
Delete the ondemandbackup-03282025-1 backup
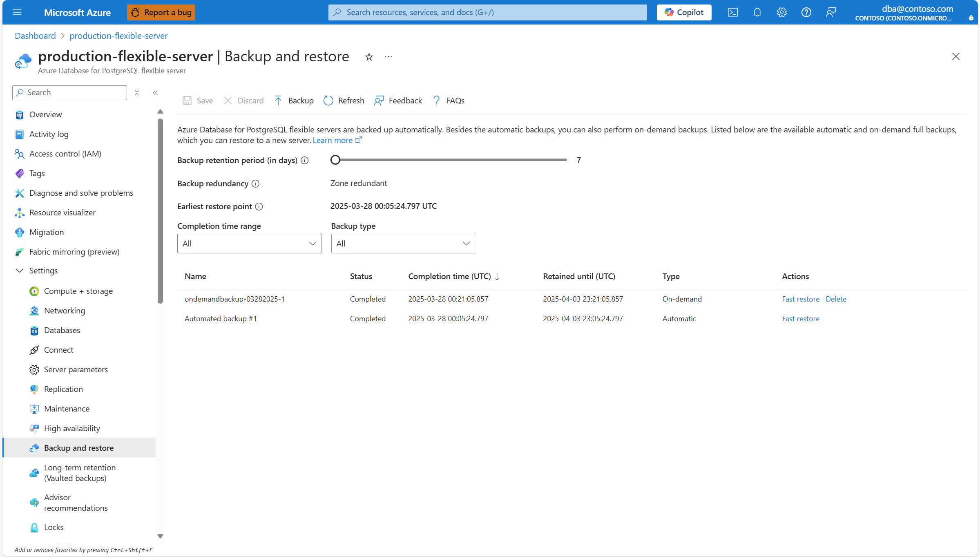pyautogui.click(x=836, y=299)
